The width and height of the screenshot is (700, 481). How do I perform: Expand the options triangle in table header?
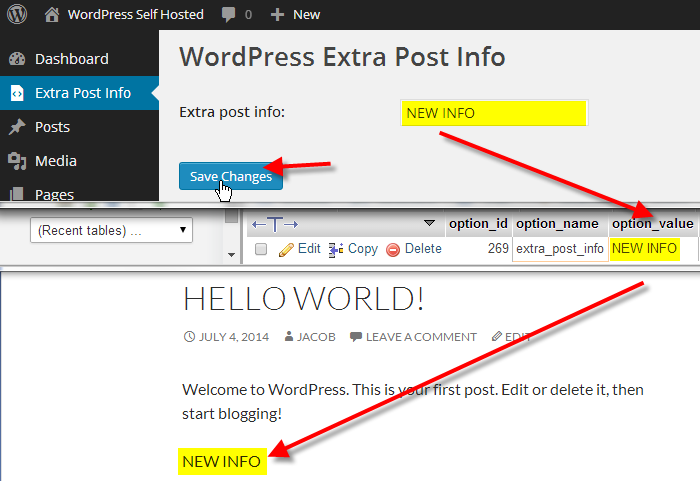(x=429, y=222)
